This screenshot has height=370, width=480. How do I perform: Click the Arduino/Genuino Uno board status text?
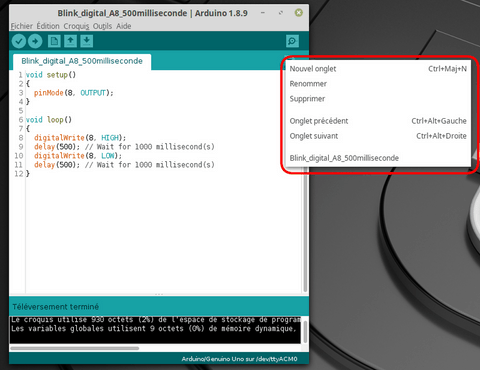(x=239, y=359)
